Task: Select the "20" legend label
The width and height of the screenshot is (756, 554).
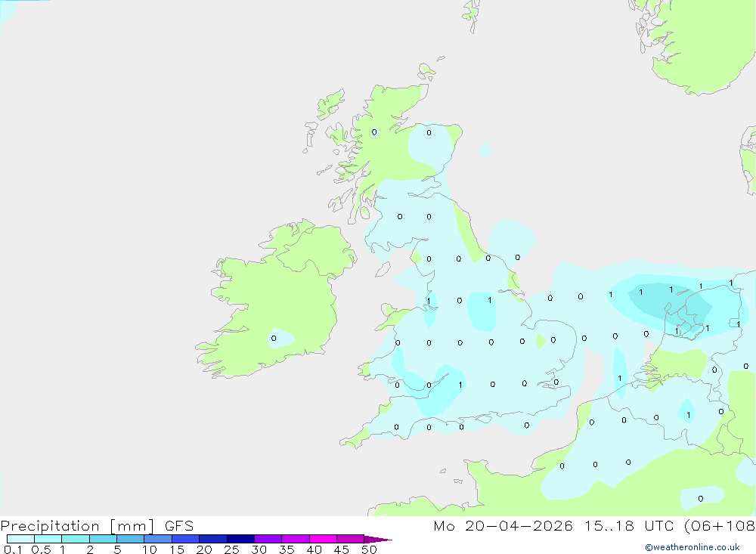Action: point(204,549)
